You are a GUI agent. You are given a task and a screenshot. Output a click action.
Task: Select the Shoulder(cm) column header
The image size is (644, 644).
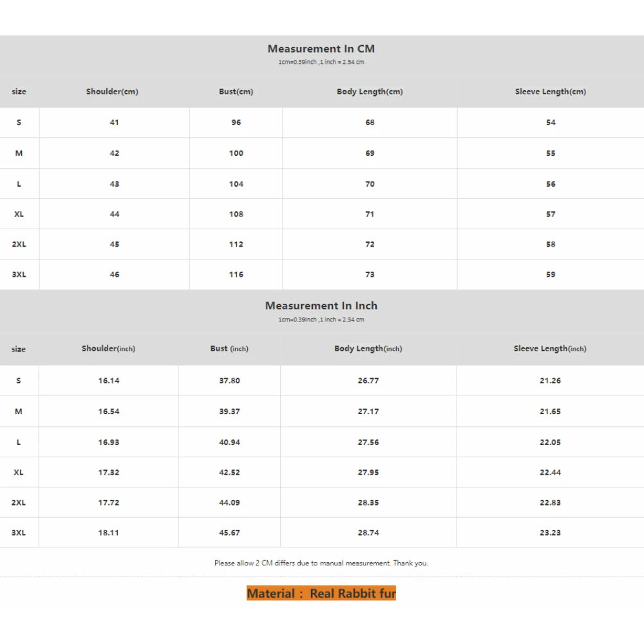click(112, 91)
